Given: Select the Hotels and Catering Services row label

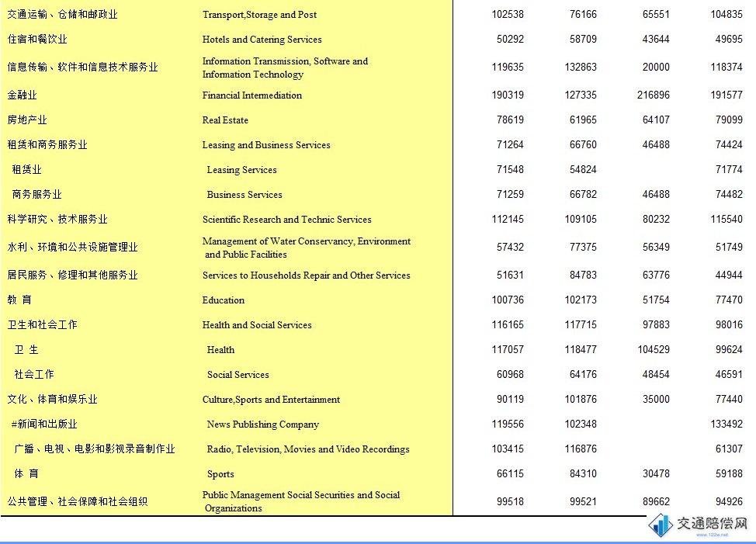Looking at the screenshot, I should 262,39.
